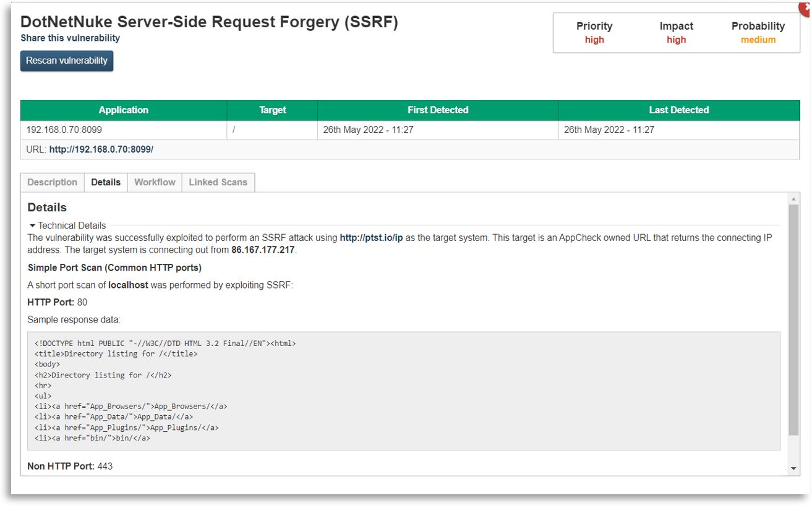Click the scrollbar down arrow
812x506 pixels.
tap(794, 469)
